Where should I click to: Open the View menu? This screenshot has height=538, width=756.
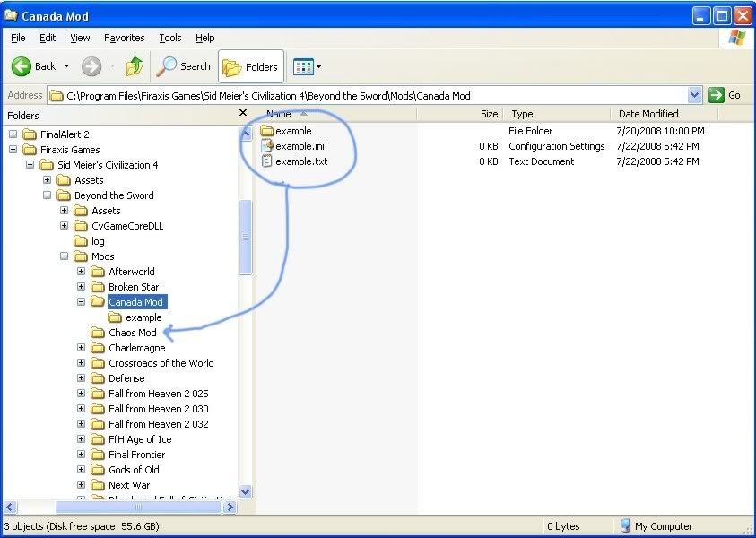pos(80,38)
